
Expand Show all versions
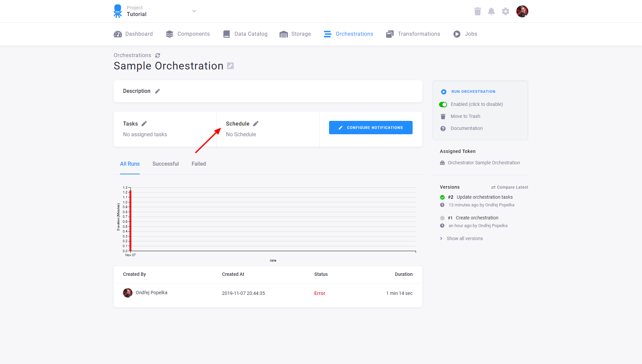[464, 238]
